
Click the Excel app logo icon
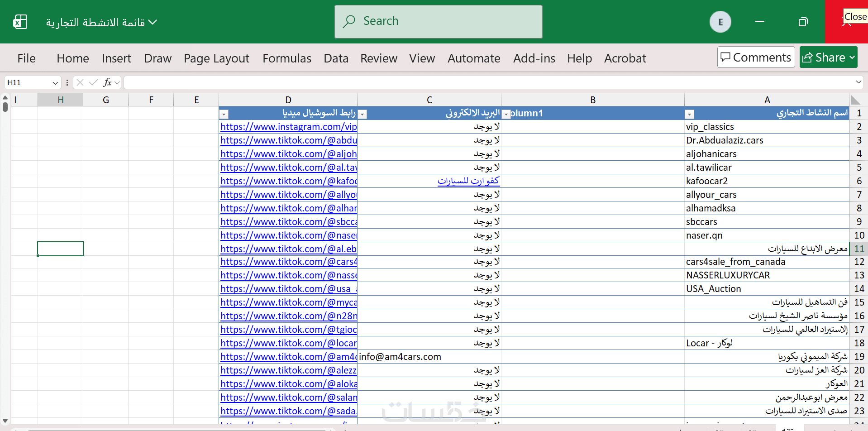point(20,22)
